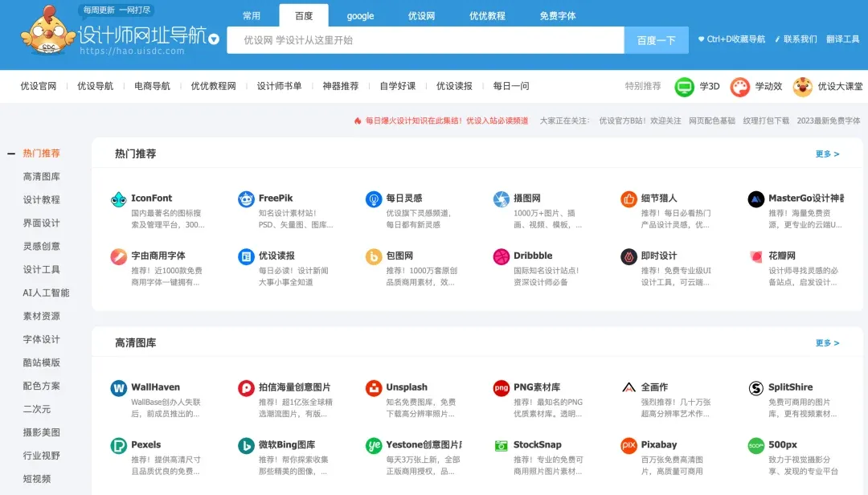Click the 包图网 yellow icon

tap(374, 256)
